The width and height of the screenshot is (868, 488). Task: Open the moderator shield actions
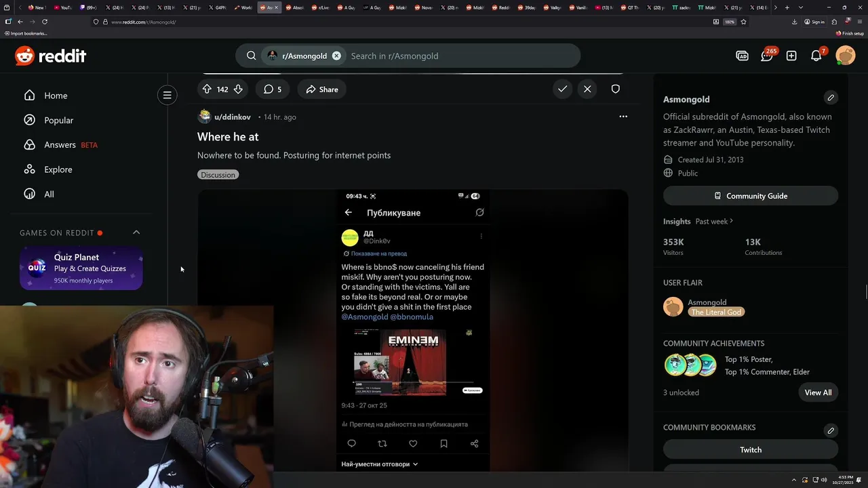click(615, 89)
